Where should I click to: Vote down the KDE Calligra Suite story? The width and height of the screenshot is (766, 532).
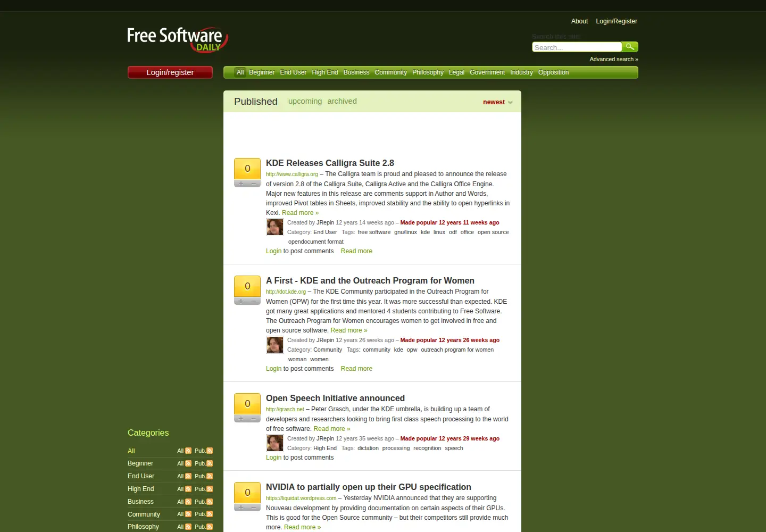[x=254, y=184]
